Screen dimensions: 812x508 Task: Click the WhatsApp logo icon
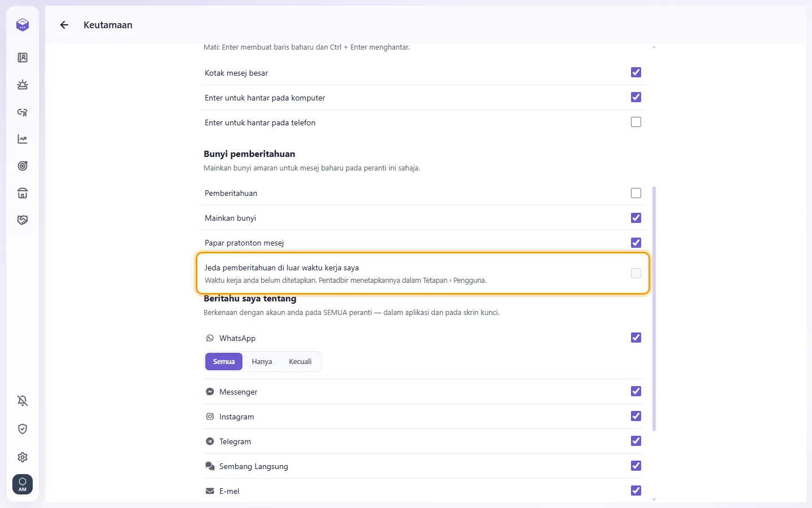210,338
